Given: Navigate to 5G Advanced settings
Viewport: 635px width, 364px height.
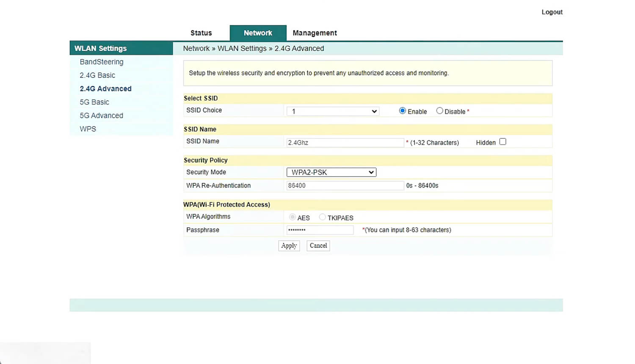Looking at the screenshot, I should (101, 116).
